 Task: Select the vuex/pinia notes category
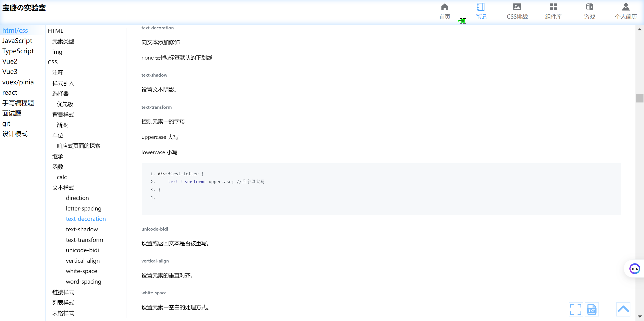pyautogui.click(x=18, y=82)
